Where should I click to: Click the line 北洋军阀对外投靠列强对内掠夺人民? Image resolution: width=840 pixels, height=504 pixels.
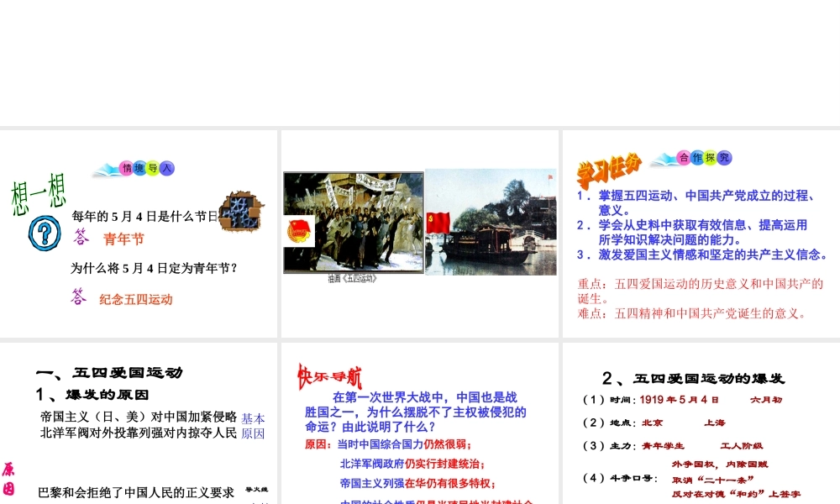point(139,433)
